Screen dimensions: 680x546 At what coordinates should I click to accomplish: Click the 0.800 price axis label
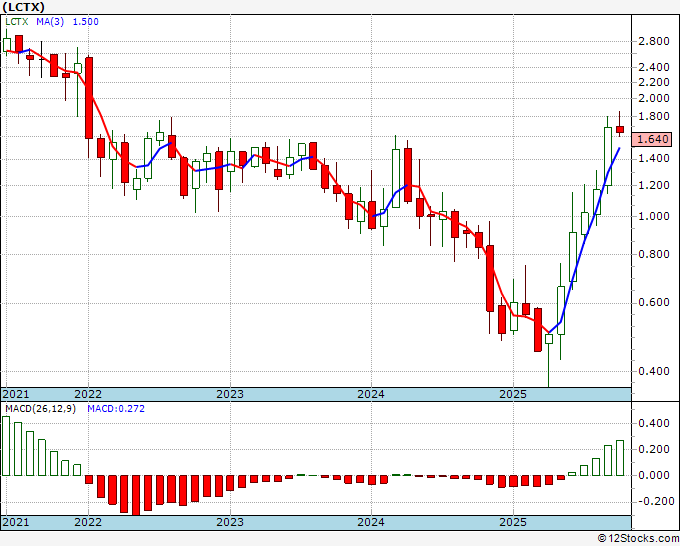tap(654, 254)
